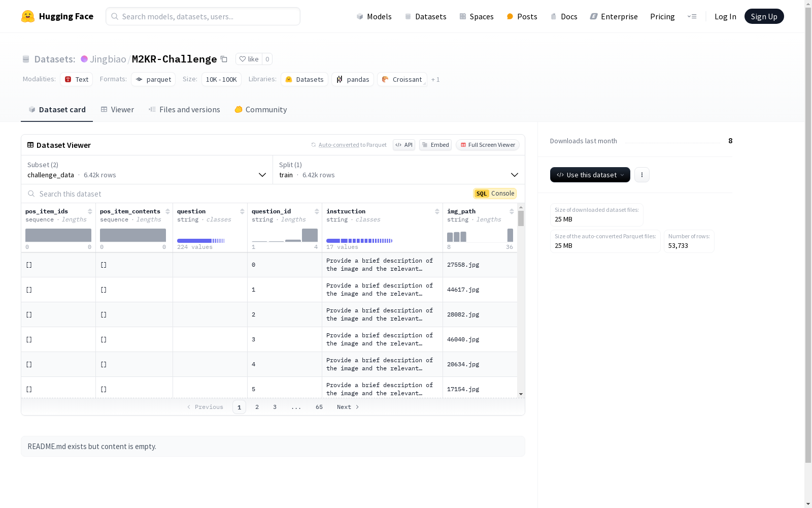The height and width of the screenshot is (508, 812).
Task: Click question_id lengths histogram
Action: pos(285,235)
